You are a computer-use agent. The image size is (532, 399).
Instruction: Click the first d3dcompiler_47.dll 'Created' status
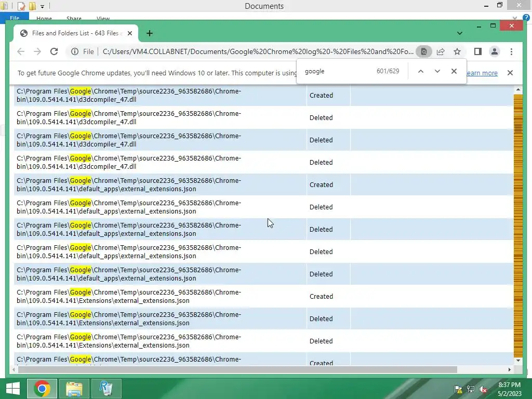coord(321,96)
